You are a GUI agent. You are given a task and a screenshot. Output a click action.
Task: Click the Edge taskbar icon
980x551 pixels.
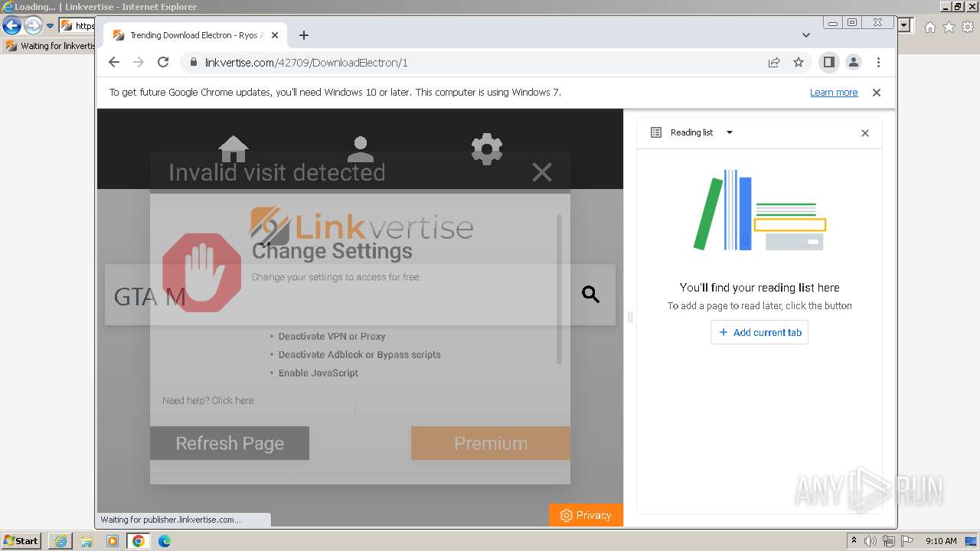pos(165,541)
